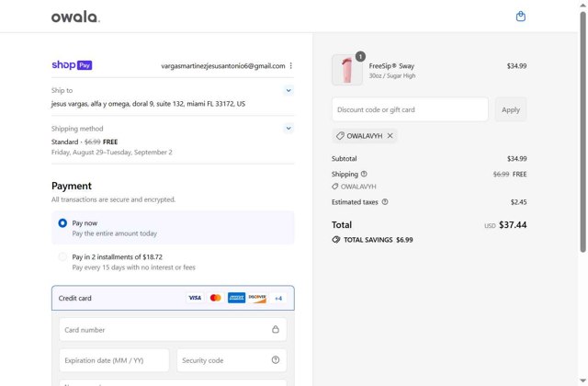The image size is (588, 386).
Task: Expand the Shipping method section
Action: [x=288, y=129]
